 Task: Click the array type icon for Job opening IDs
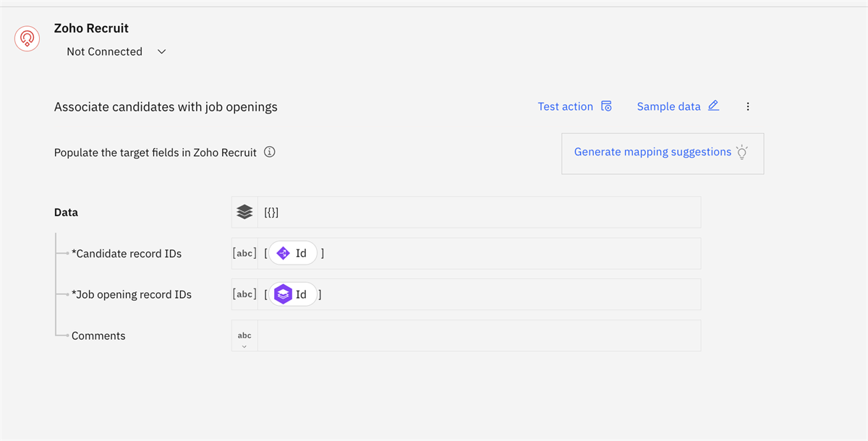point(244,294)
